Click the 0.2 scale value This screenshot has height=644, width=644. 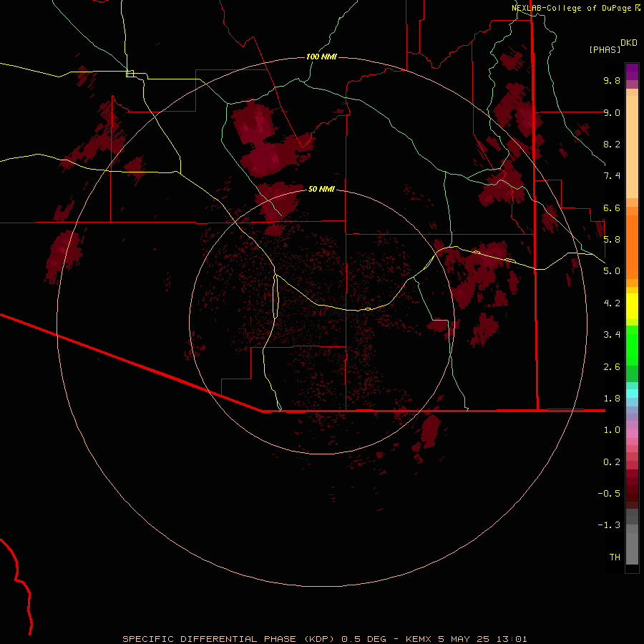click(612, 462)
